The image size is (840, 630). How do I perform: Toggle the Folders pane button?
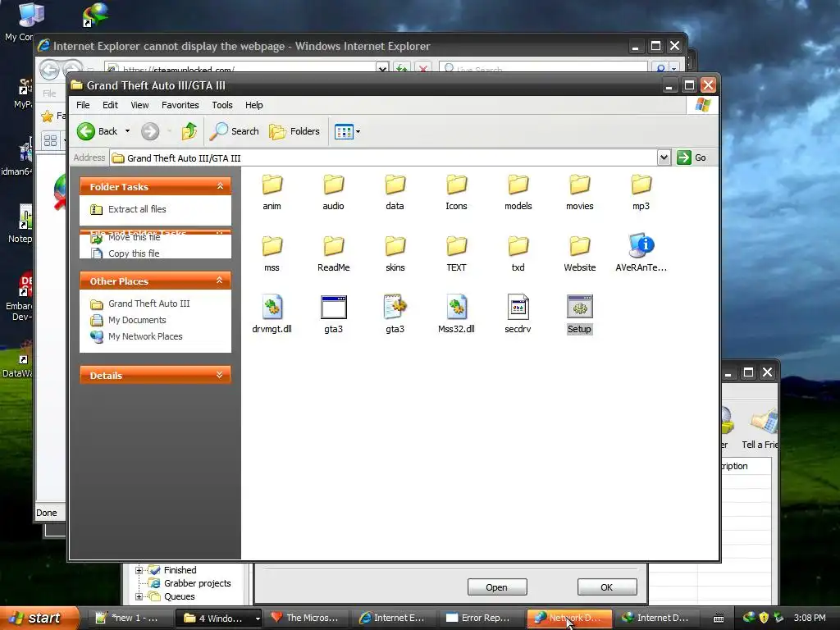point(294,131)
